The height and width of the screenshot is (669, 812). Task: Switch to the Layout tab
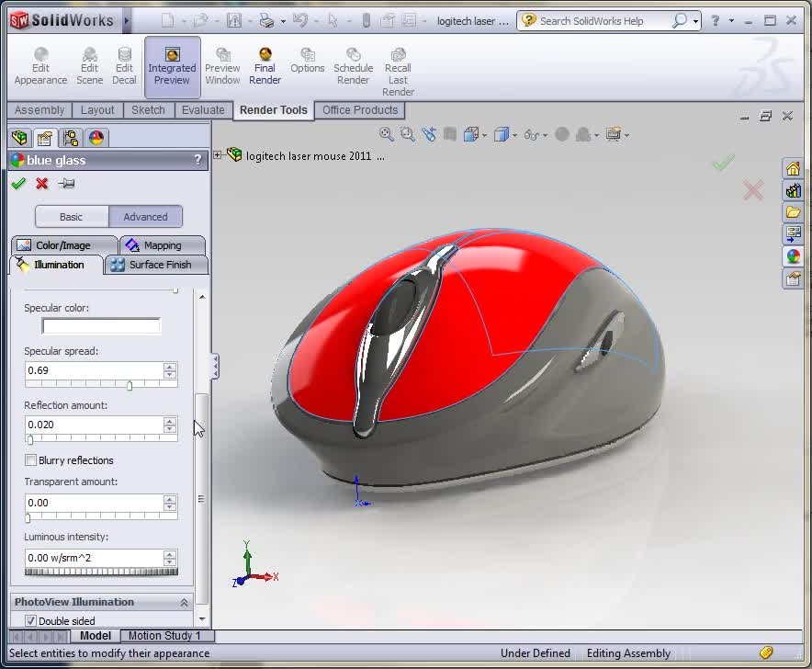point(97,110)
